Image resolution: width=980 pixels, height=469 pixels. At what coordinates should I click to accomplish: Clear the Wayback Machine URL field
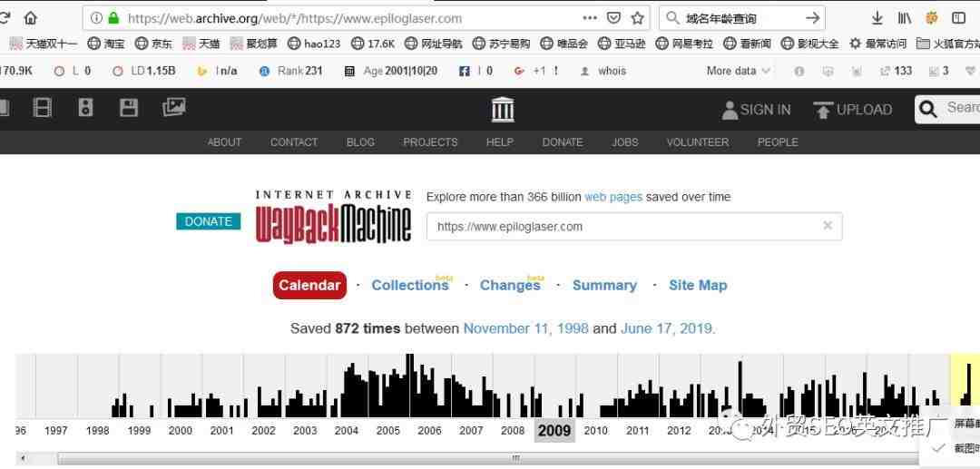click(x=827, y=226)
